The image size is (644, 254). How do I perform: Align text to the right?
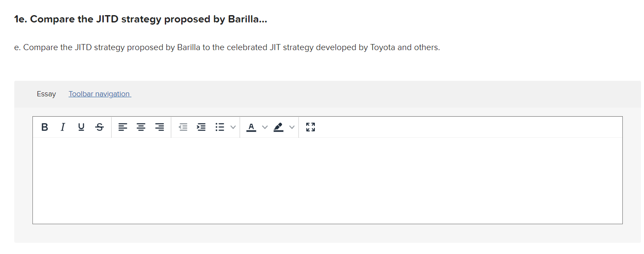(x=159, y=127)
